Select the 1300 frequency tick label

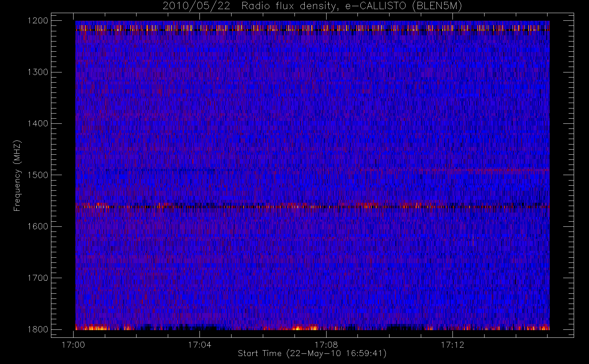[38, 72]
